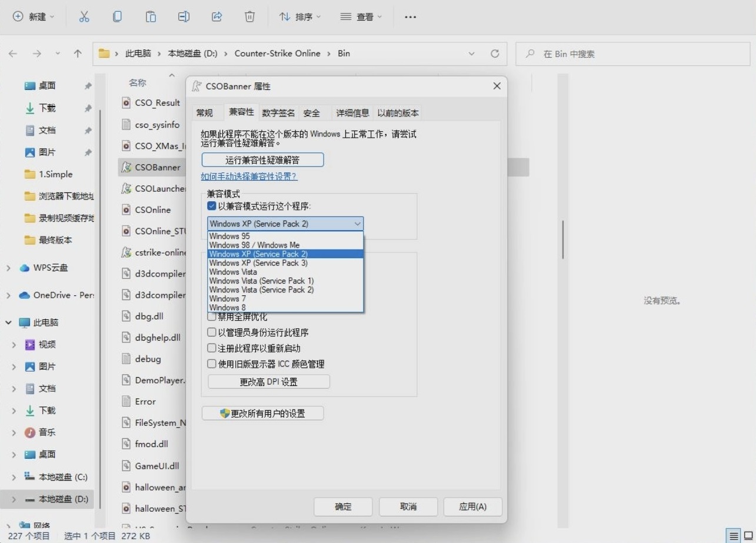The image size is (756, 543).
Task: Refresh the Bin folder view
Action: click(x=495, y=54)
